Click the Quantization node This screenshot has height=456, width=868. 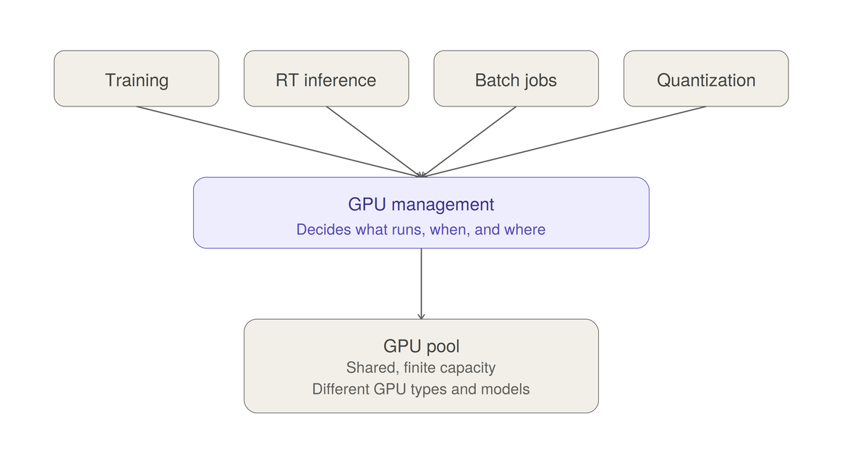706,79
